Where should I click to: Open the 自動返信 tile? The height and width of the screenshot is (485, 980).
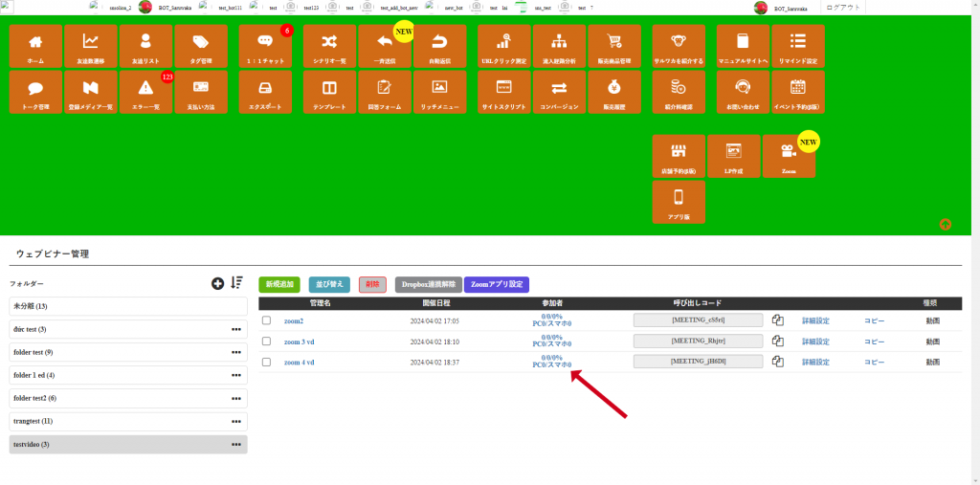pos(439,46)
